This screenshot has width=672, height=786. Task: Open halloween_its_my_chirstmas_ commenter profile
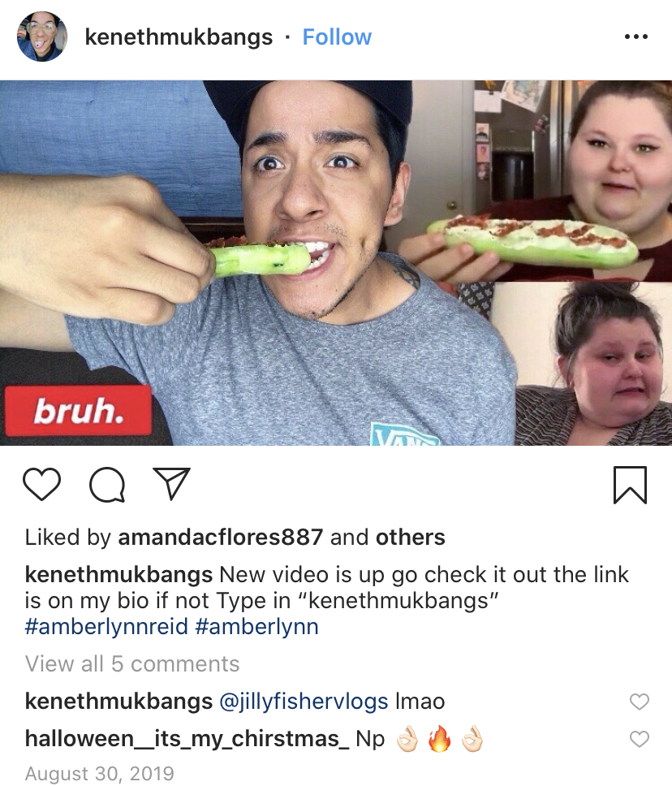[x=187, y=739]
